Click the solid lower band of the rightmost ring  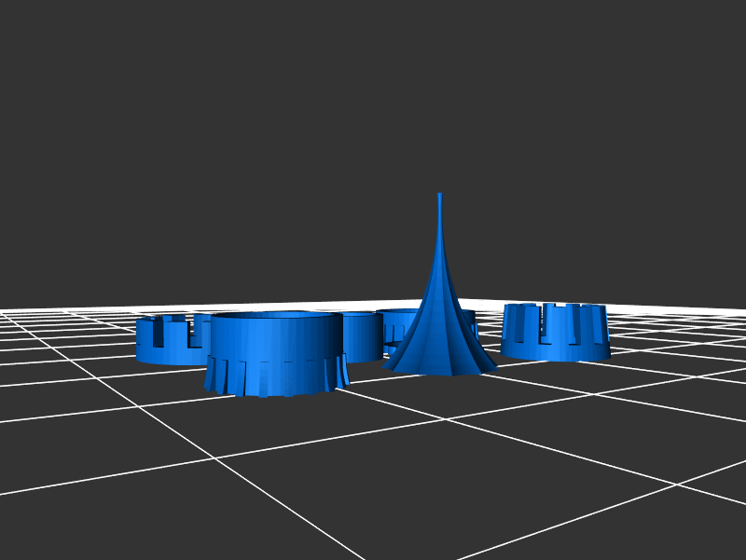click(x=556, y=350)
